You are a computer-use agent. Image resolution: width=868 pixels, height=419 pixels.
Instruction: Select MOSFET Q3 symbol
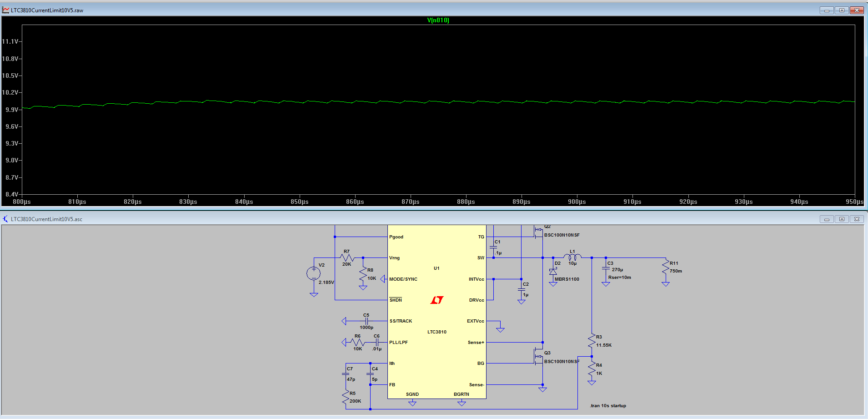click(538, 357)
